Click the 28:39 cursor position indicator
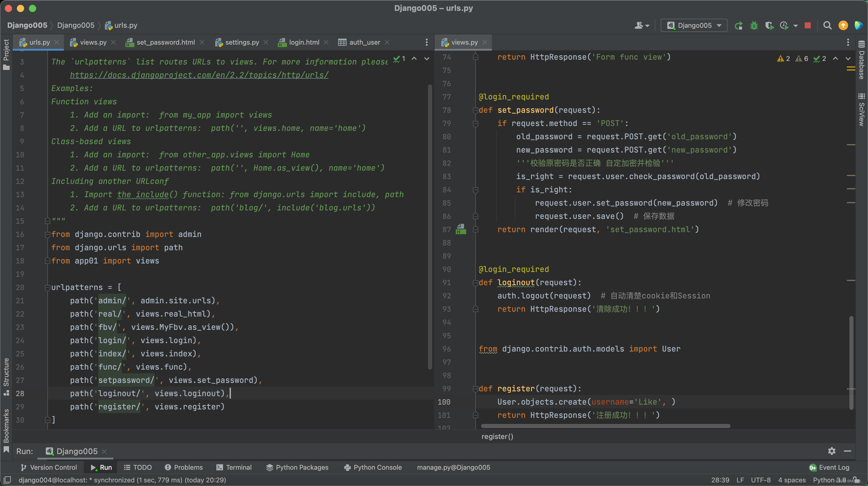The width and height of the screenshot is (868, 486). [720, 480]
